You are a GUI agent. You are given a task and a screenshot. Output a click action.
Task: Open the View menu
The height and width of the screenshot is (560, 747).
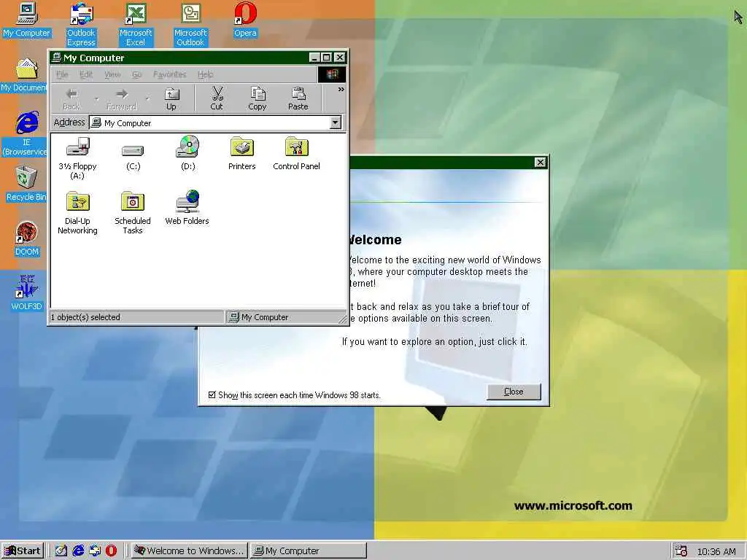click(x=112, y=74)
